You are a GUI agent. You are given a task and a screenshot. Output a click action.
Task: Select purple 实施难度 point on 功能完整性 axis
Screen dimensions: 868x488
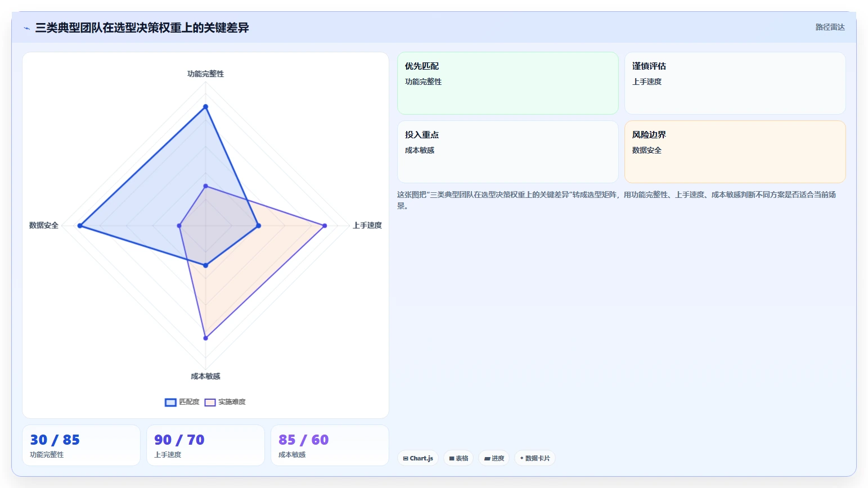(205, 186)
